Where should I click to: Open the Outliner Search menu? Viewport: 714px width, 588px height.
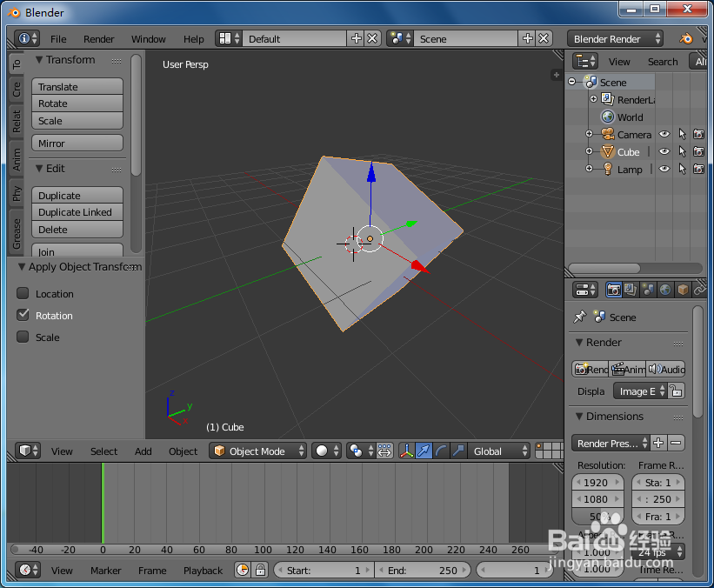663,62
